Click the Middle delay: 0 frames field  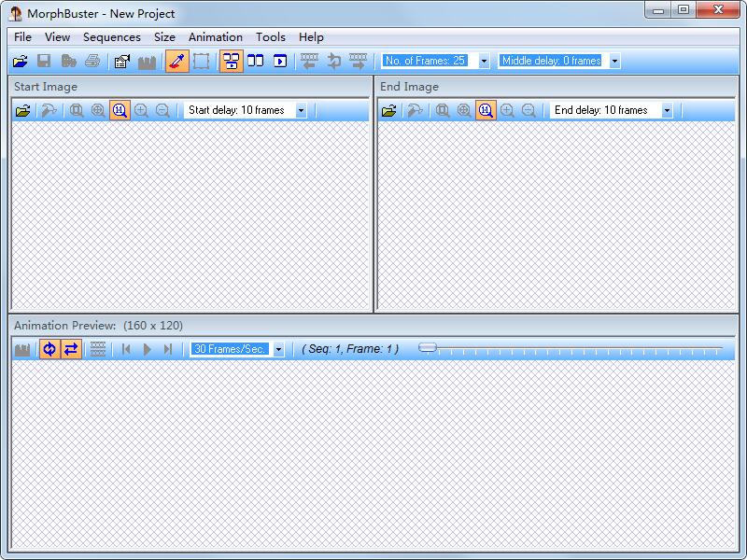(552, 61)
